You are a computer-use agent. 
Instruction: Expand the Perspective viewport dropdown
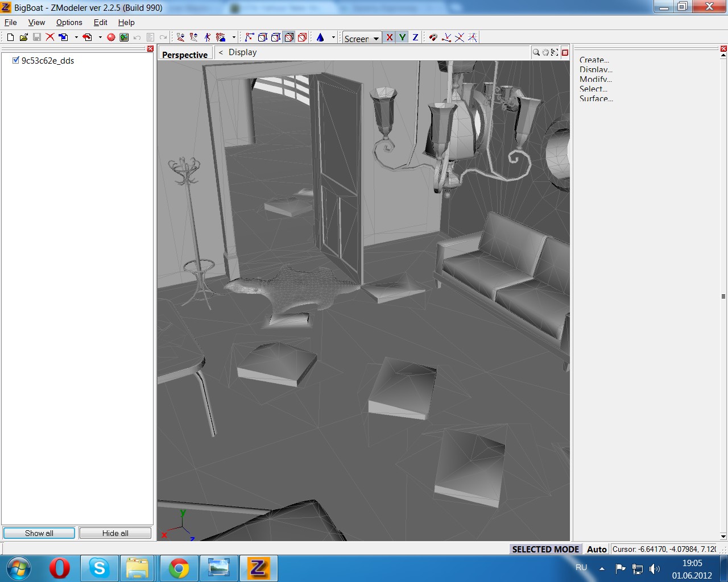(x=185, y=55)
